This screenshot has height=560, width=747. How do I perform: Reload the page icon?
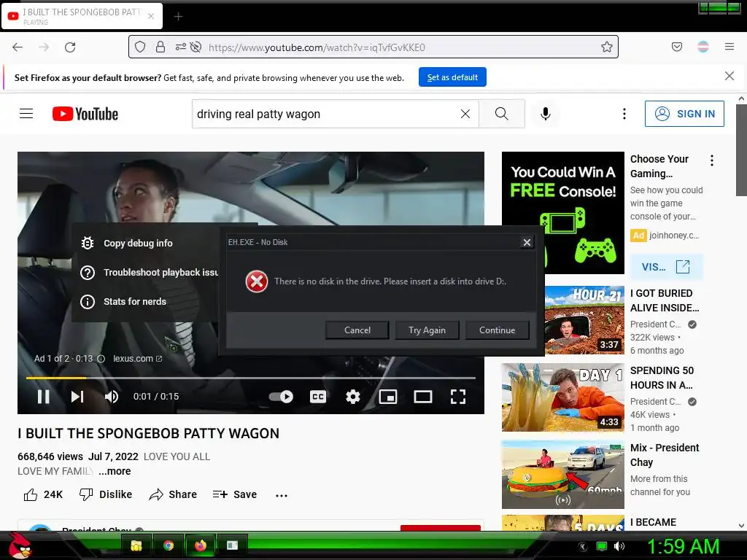tap(70, 47)
